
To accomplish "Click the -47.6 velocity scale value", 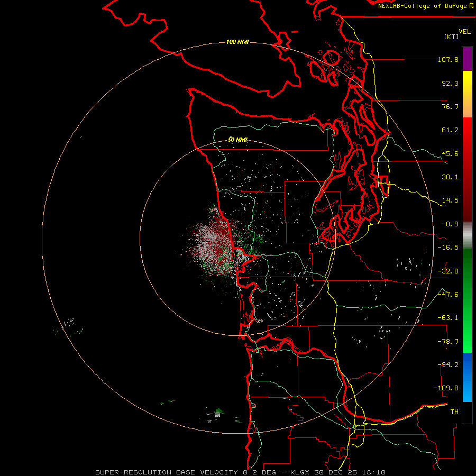I will [x=448, y=295].
